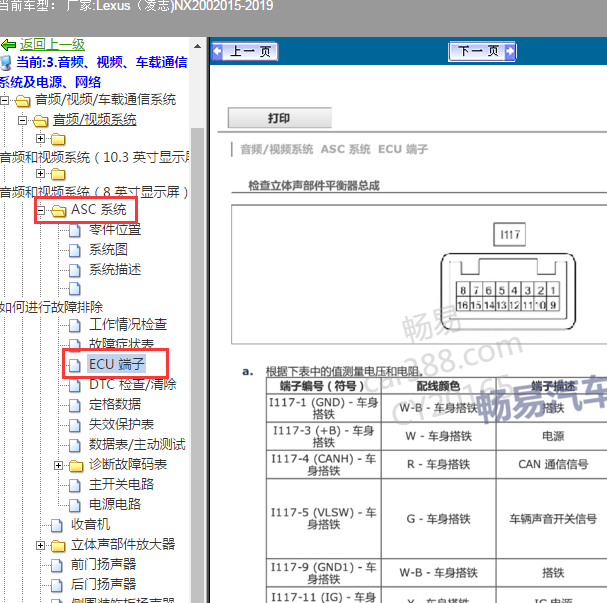The width and height of the screenshot is (607, 603).
Task: Click the page icon beside 收音机
Action: [57, 525]
